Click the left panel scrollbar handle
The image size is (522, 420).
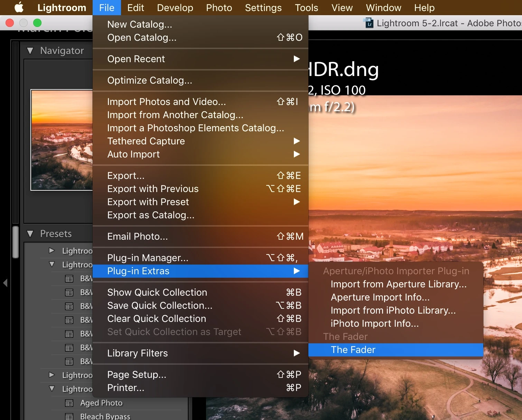pyautogui.click(x=16, y=242)
